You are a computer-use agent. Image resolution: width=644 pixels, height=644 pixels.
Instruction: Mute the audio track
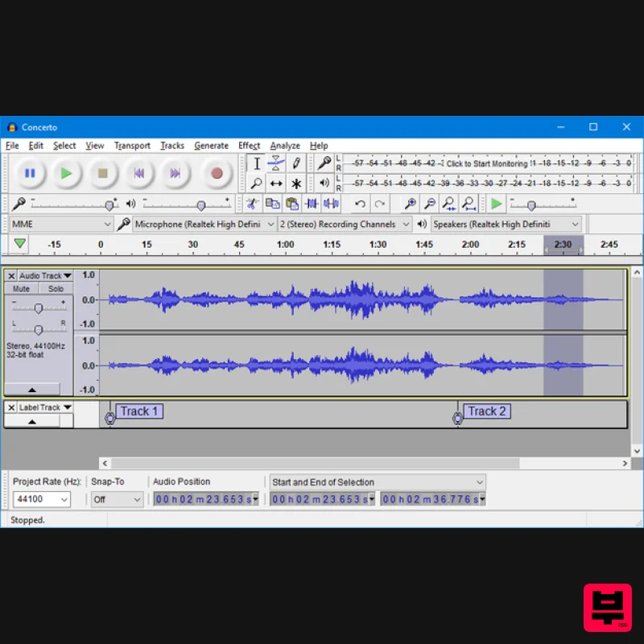pos(23,288)
